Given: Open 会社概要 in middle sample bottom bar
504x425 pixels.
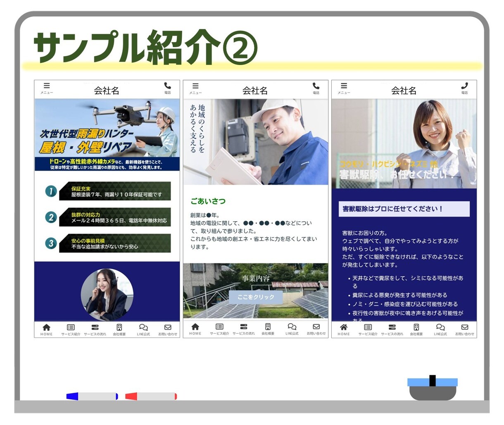Looking at the screenshot, I should click(x=268, y=329).
